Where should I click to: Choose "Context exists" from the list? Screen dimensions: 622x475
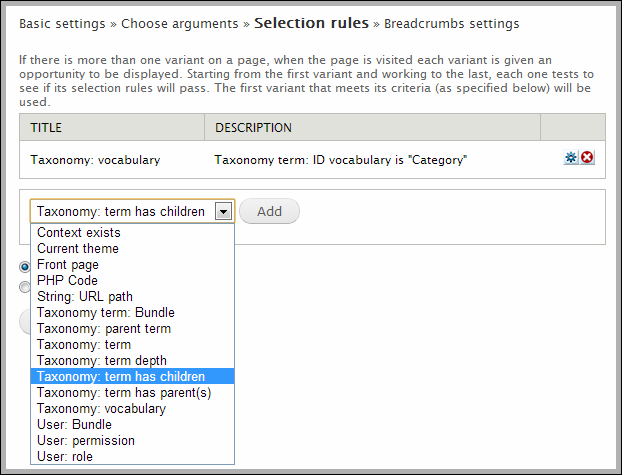(x=78, y=233)
